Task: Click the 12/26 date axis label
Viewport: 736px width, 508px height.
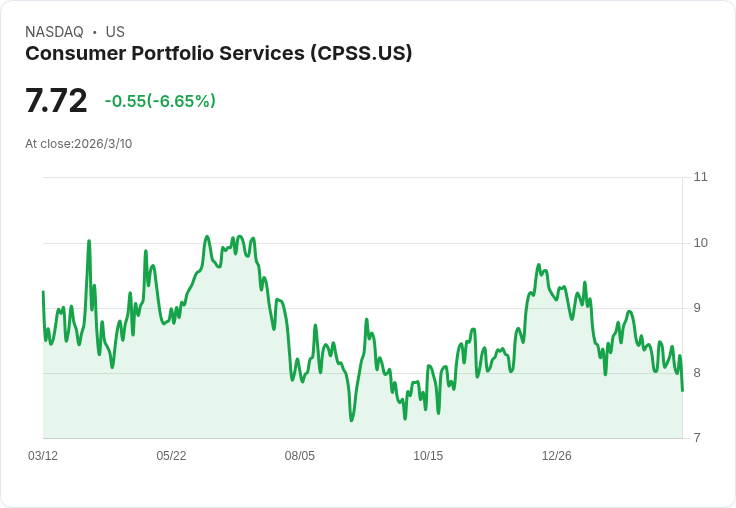Action: point(557,455)
